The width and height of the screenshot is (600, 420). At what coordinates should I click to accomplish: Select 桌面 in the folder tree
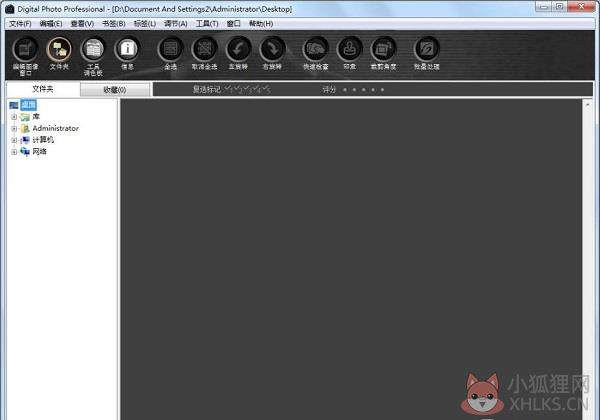click(x=28, y=105)
